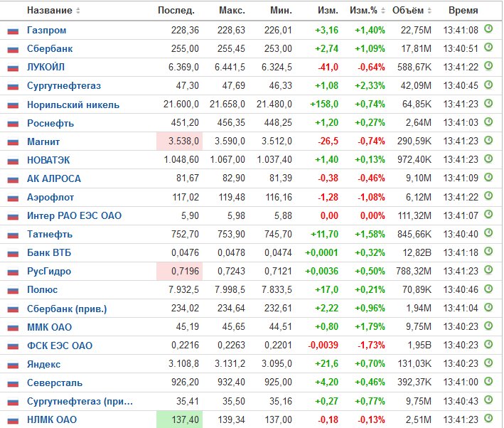Click the Russian flag next to ФСК ЕЭС ОАО
The height and width of the screenshot is (428, 504).
click(x=13, y=346)
